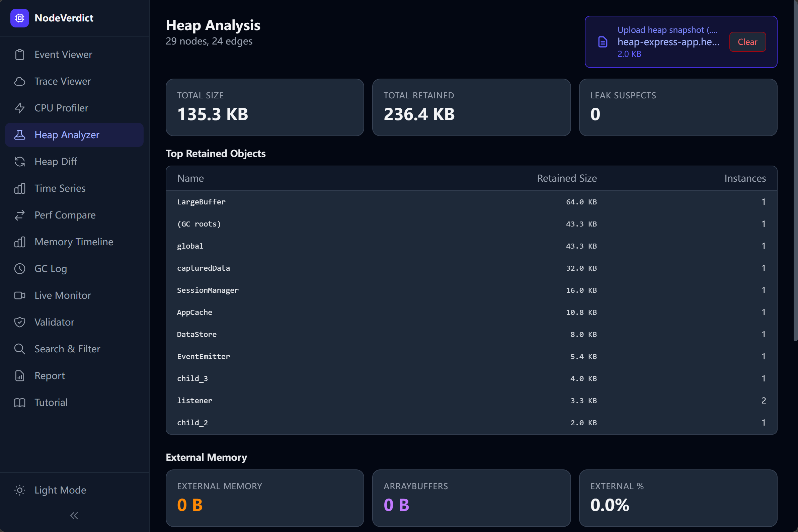Select the EventEmitter row

click(471, 356)
